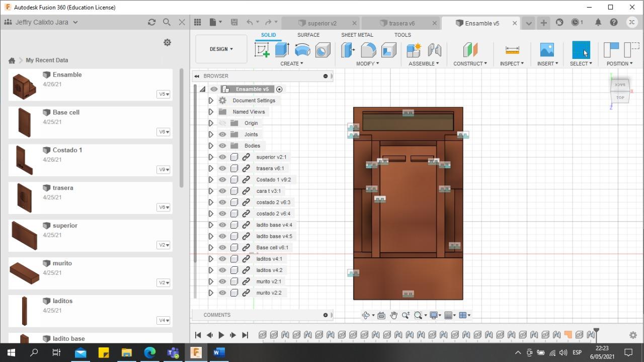Click the Joint icon in Assemble
Image resolution: width=644 pixels, height=362 pixels.
click(x=434, y=50)
